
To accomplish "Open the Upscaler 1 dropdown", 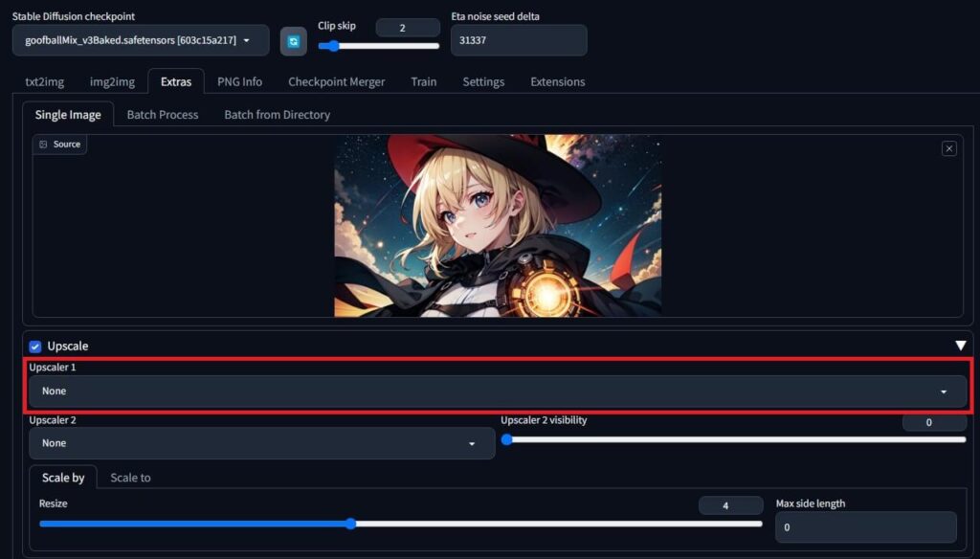I will pyautogui.click(x=497, y=391).
